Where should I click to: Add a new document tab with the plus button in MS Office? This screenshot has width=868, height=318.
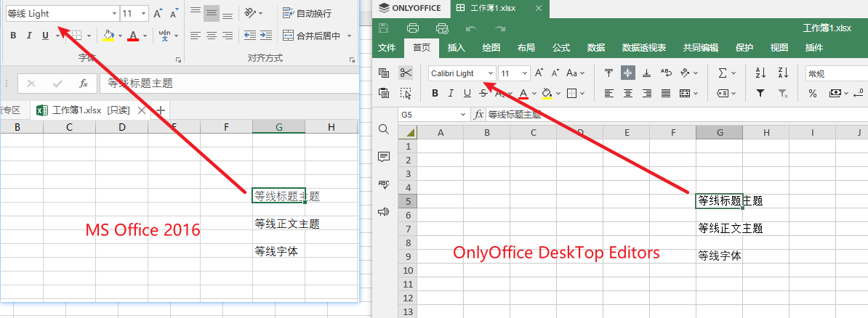tap(161, 110)
